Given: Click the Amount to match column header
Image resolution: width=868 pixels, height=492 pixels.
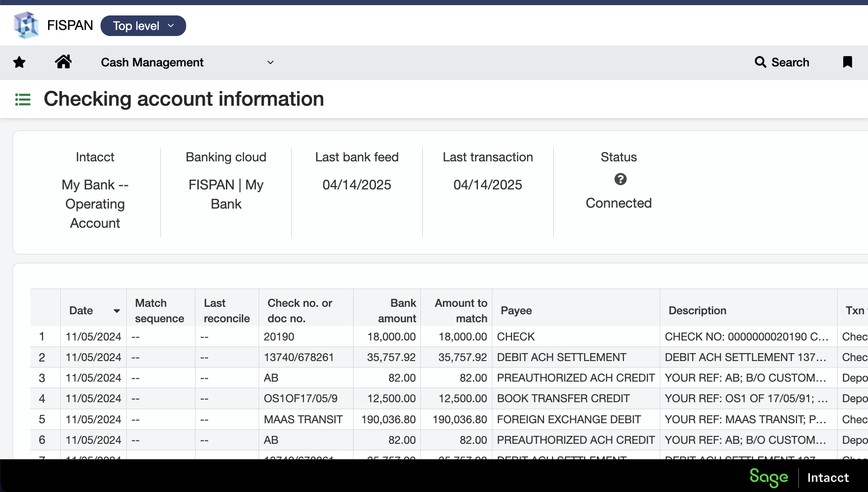Looking at the screenshot, I should pyautogui.click(x=461, y=311).
